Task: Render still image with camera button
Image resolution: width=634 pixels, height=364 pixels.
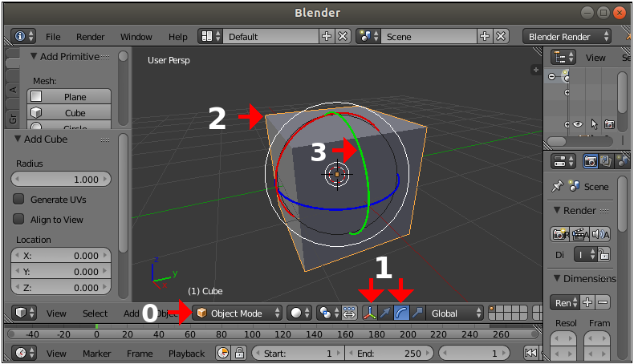Action: (x=560, y=234)
